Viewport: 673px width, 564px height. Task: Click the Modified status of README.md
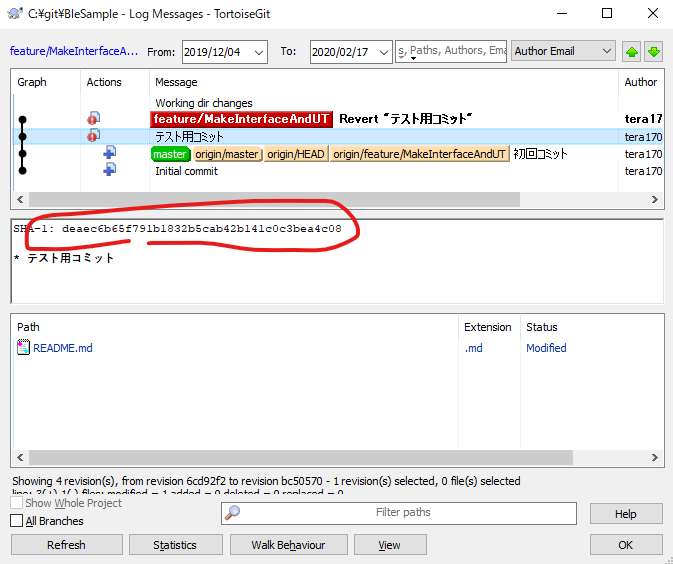(x=546, y=348)
